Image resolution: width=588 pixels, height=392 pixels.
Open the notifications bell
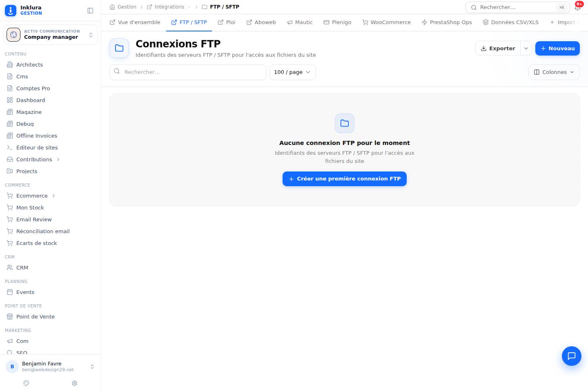coord(577,7)
